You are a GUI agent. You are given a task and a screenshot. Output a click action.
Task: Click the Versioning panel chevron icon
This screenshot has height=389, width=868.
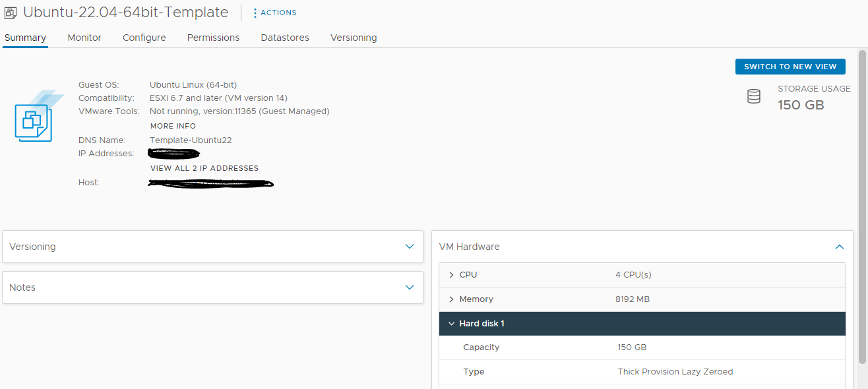pyautogui.click(x=409, y=246)
